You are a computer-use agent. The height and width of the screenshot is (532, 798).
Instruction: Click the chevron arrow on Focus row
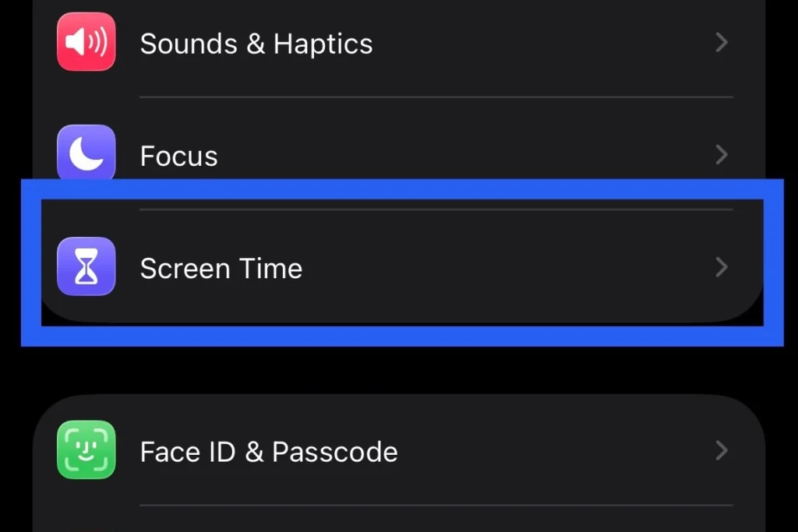point(721,155)
